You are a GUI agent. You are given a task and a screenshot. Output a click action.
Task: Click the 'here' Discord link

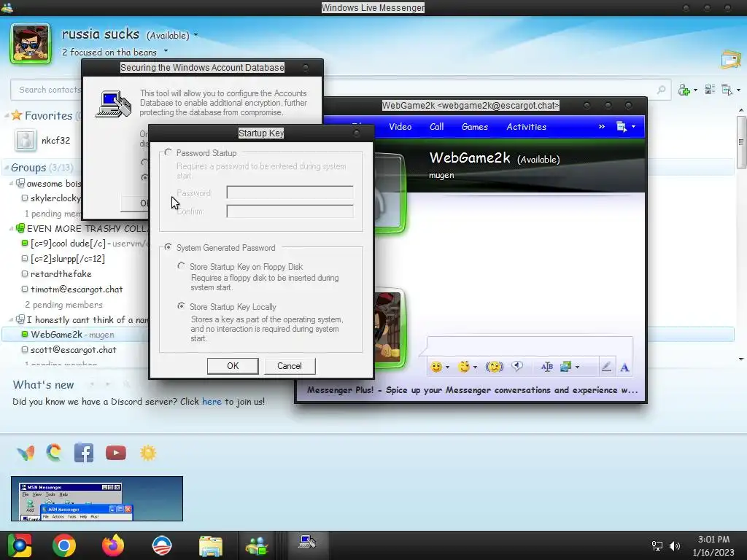click(212, 402)
